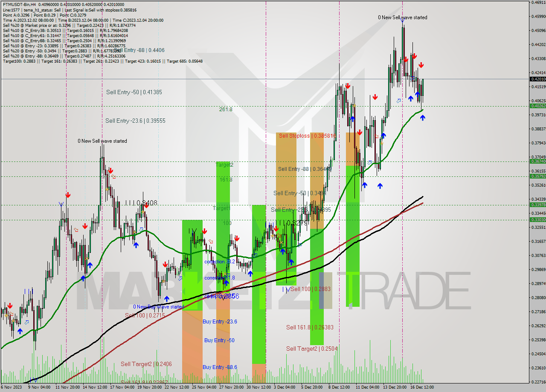Click the 'Target2' label on green bar
Image resolution: width=546 pixels, height=392 pixels.
point(224,164)
